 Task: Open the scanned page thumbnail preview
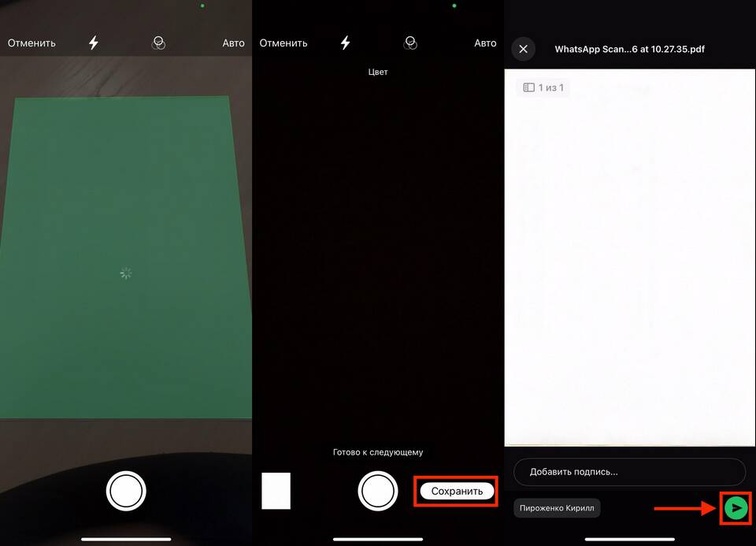(x=276, y=491)
